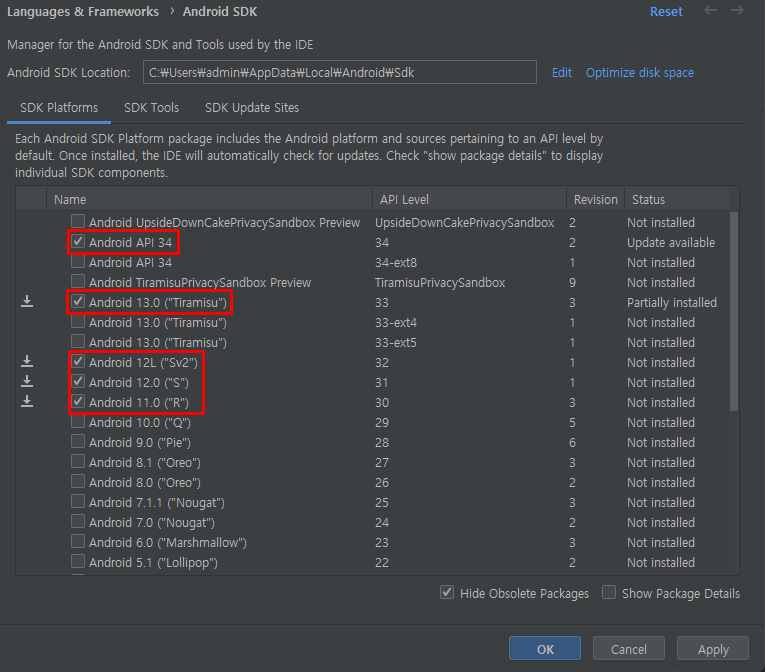Click the Apply button
This screenshot has height=672, width=765.
(x=713, y=650)
